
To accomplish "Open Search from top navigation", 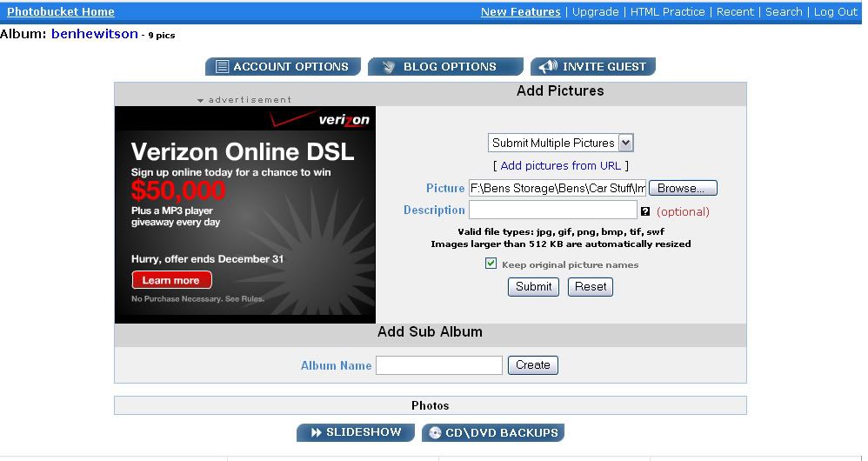I will 784,11.
